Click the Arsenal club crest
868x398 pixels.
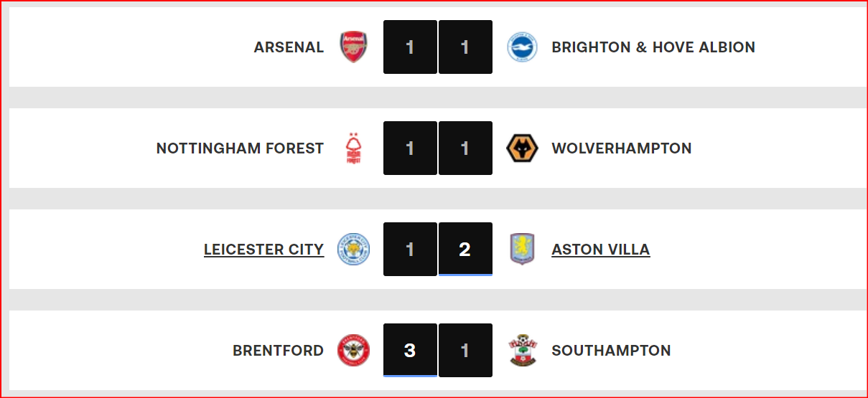353,47
